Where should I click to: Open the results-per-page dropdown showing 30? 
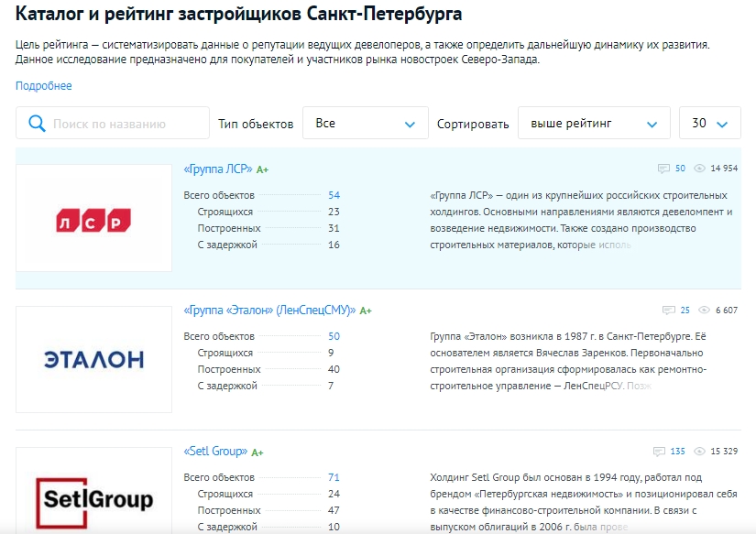click(x=709, y=124)
